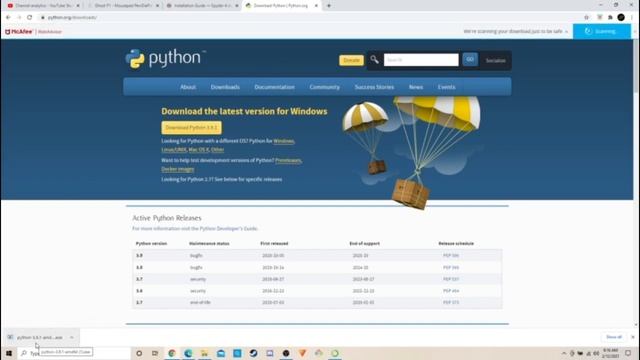This screenshot has height=360, width=640.
Task: Close the downloads bar with the X
Action: click(x=633, y=337)
